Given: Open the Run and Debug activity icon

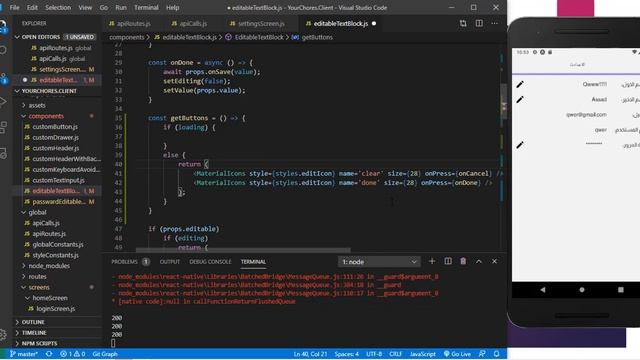Looking at the screenshot, I should tap(3, 102).
